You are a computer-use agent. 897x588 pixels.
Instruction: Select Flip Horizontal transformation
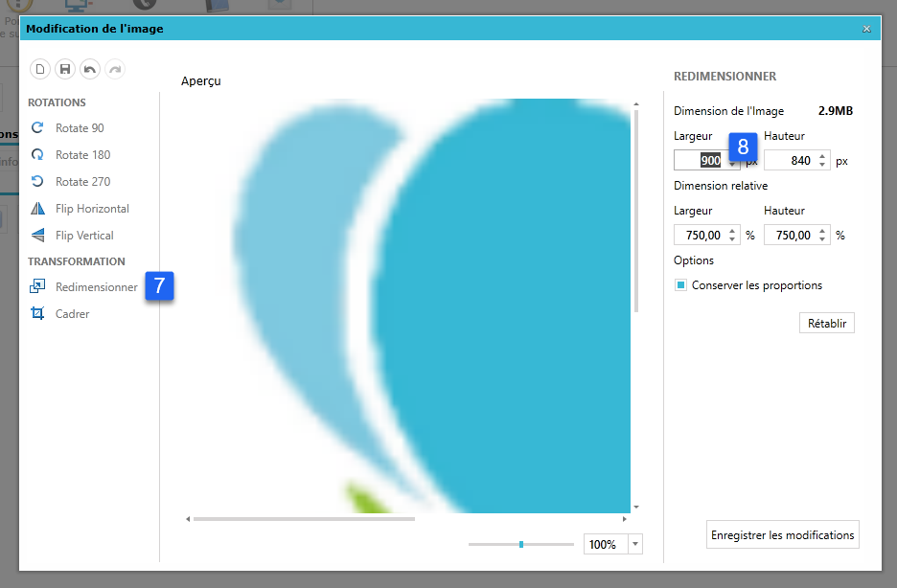[92, 209]
